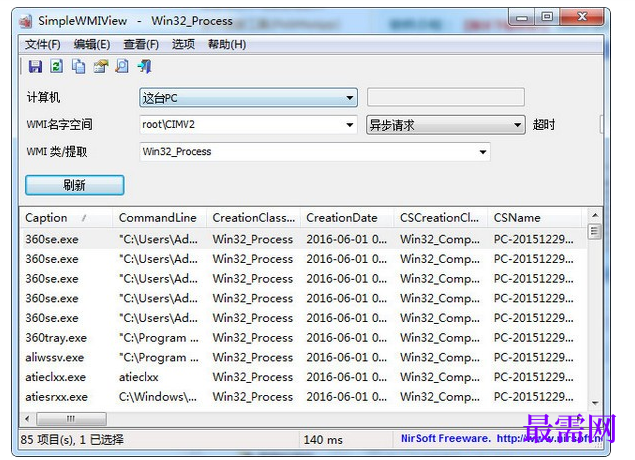Click the vertical scrollbar thumb

tap(595, 231)
